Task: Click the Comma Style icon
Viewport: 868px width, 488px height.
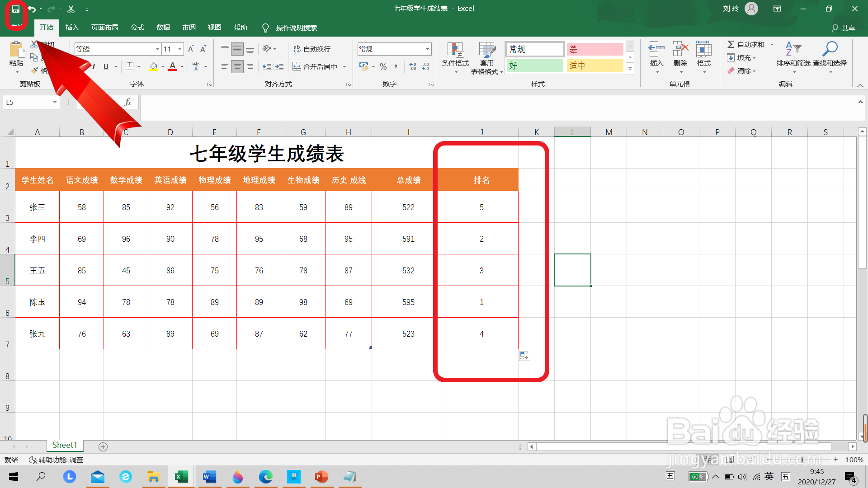Action: point(396,66)
